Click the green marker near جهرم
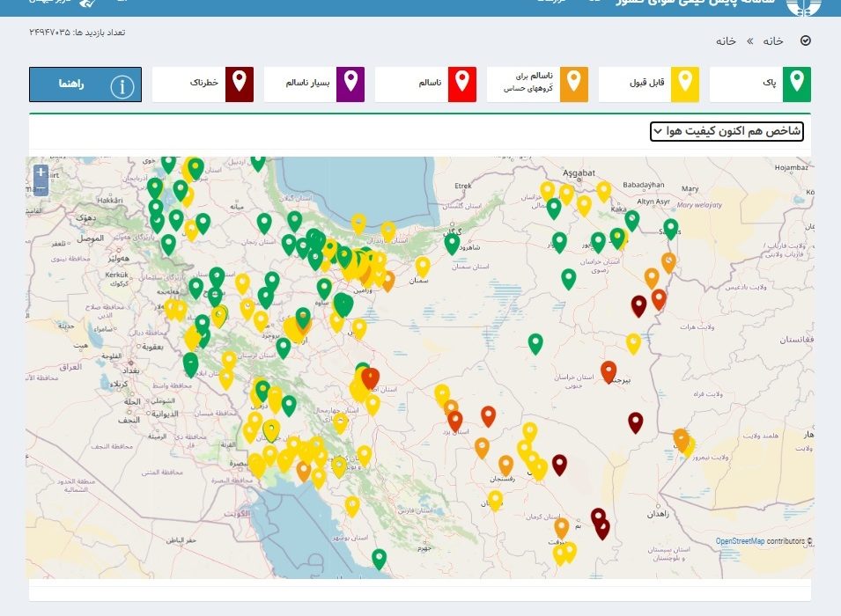The height and width of the screenshot is (616, 841). pyautogui.click(x=380, y=559)
